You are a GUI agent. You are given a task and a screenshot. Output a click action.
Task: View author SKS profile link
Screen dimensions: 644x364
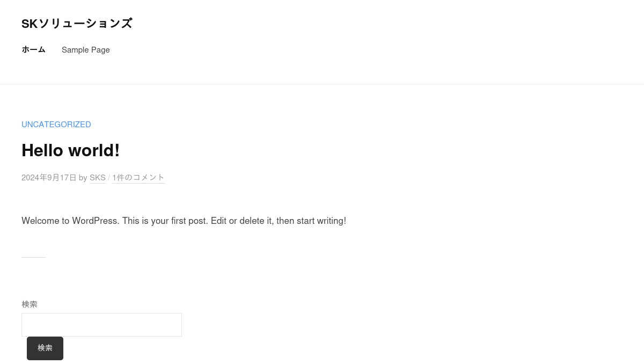coord(98,178)
